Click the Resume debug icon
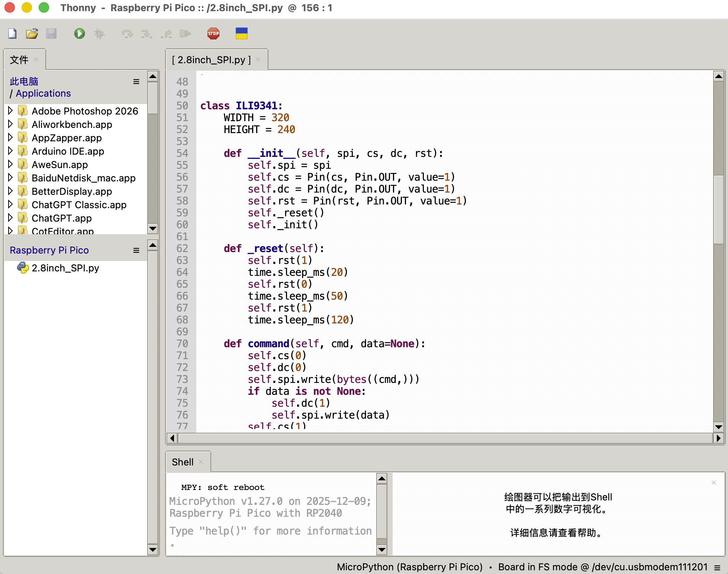The image size is (728, 574). (x=186, y=33)
